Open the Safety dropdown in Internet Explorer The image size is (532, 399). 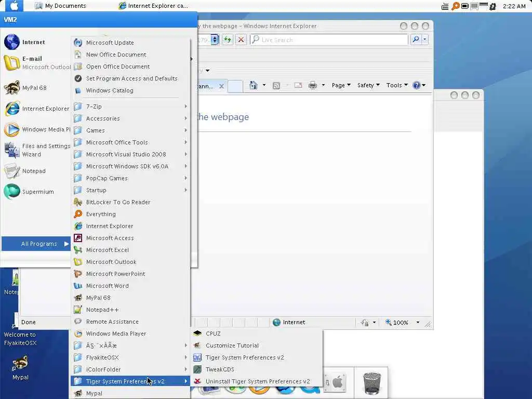(368, 85)
